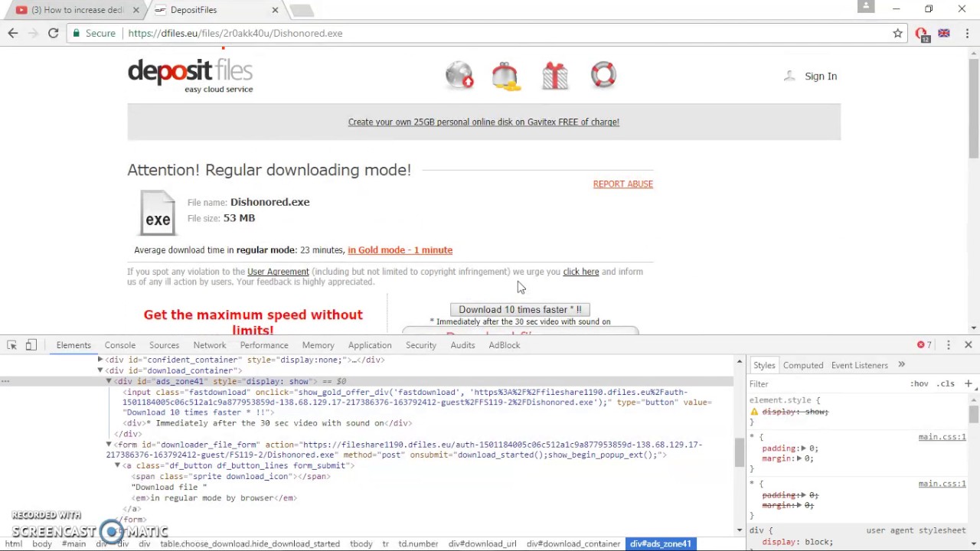Open a new browser tab
980x551 pixels.
click(302, 10)
